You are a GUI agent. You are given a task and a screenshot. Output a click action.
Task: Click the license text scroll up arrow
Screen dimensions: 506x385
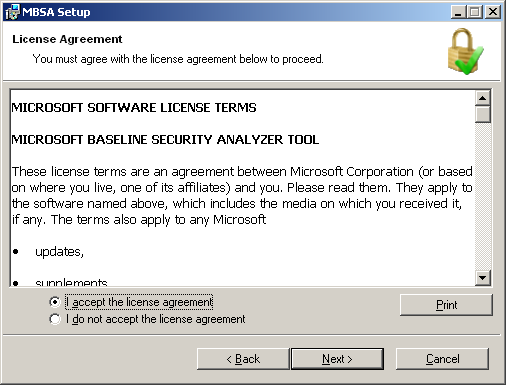[x=483, y=98]
